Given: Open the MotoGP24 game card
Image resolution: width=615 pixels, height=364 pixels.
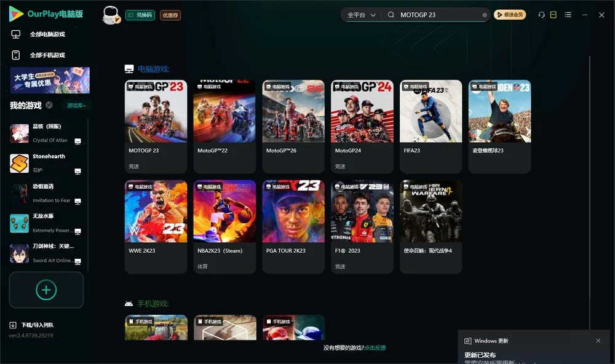Looking at the screenshot, I should coord(362,126).
